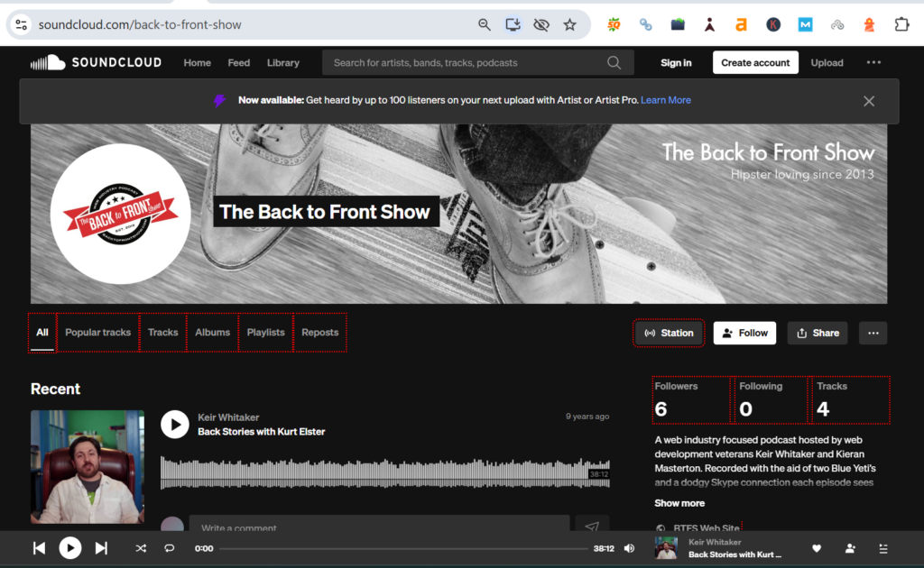
Task: Seek within the track waveform
Action: (x=384, y=473)
